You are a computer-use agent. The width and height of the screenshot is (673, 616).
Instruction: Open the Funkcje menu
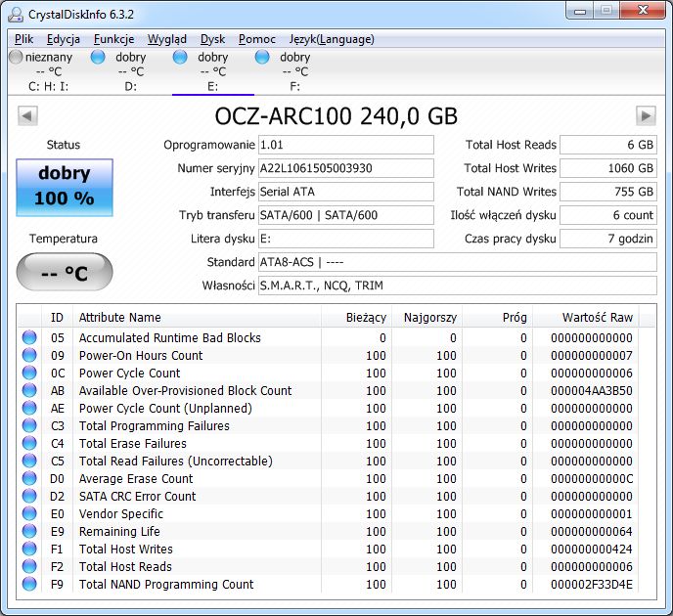(113, 39)
